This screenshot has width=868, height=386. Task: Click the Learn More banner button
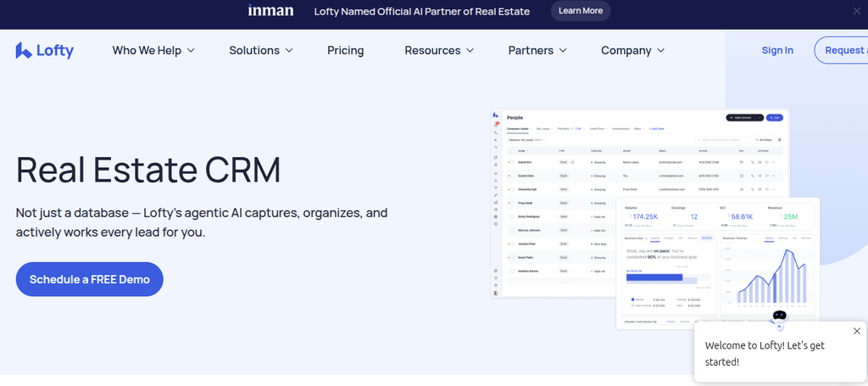pos(580,11)
